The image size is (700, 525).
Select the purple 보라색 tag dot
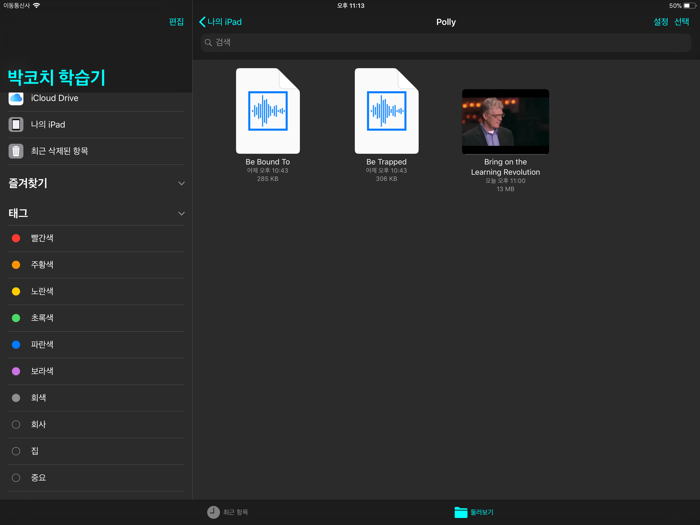click(16, 371)
